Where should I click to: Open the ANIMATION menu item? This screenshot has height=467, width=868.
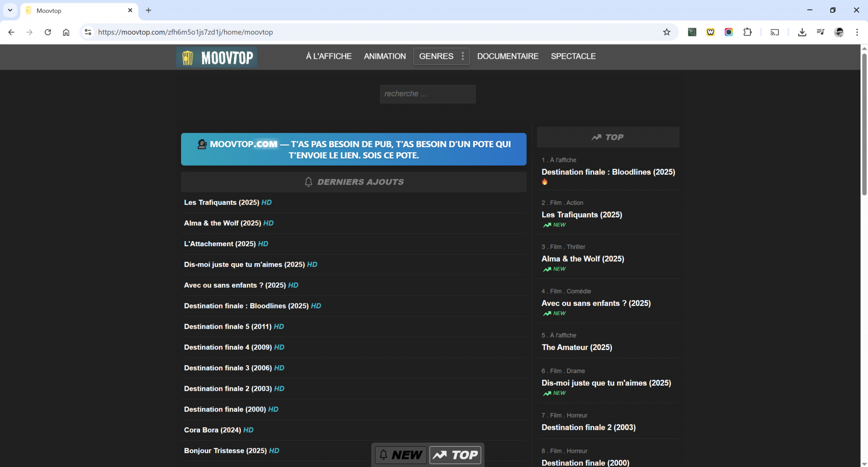[385, 56]
